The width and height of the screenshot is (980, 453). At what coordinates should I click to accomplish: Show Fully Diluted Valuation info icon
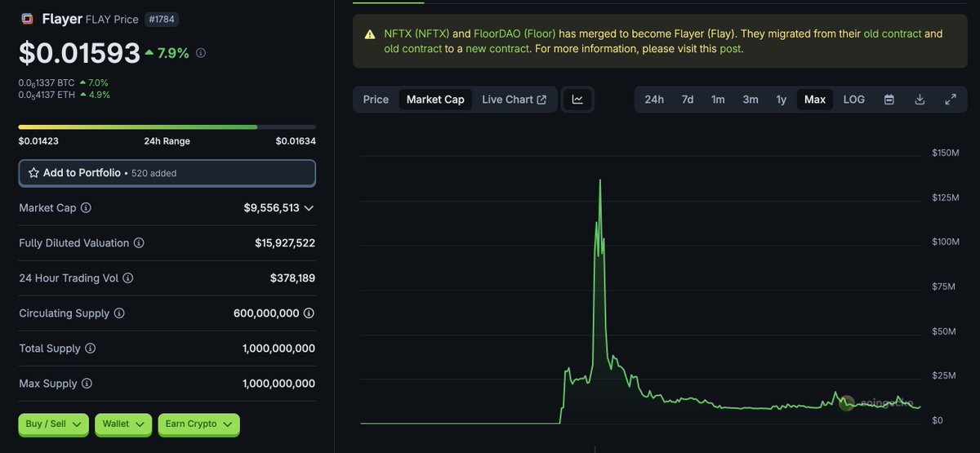(139, 243)
